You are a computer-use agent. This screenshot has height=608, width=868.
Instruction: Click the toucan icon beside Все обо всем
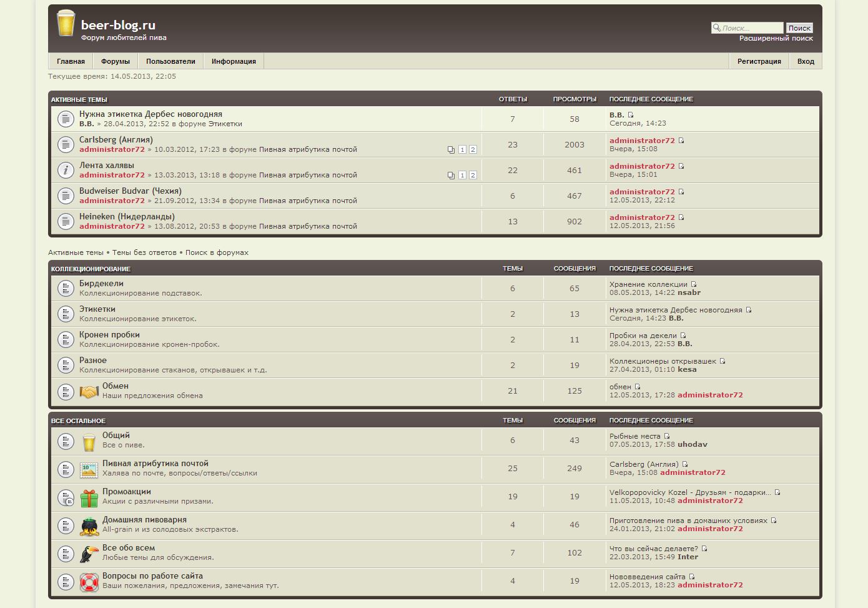coord(89,554)
